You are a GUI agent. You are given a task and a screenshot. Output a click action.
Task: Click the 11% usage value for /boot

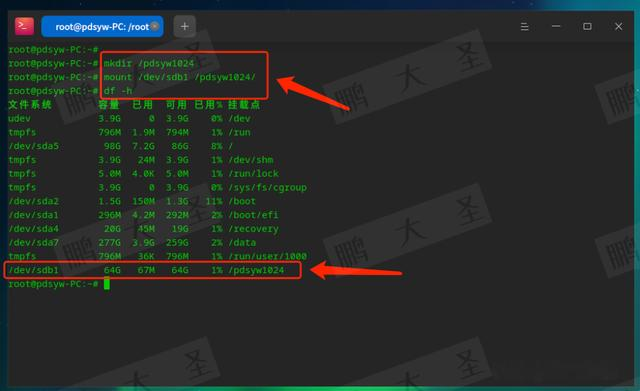(x=214, y=201)
